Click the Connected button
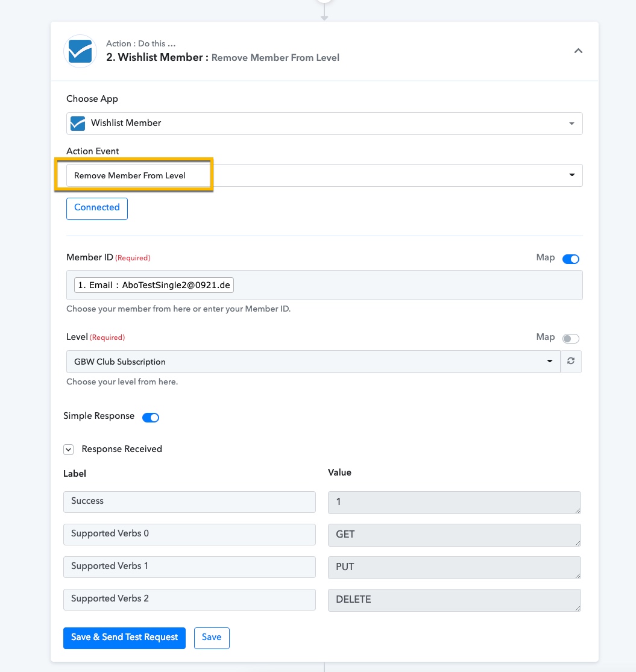This screenshot has height=672, width=636. tap(97, 209)
